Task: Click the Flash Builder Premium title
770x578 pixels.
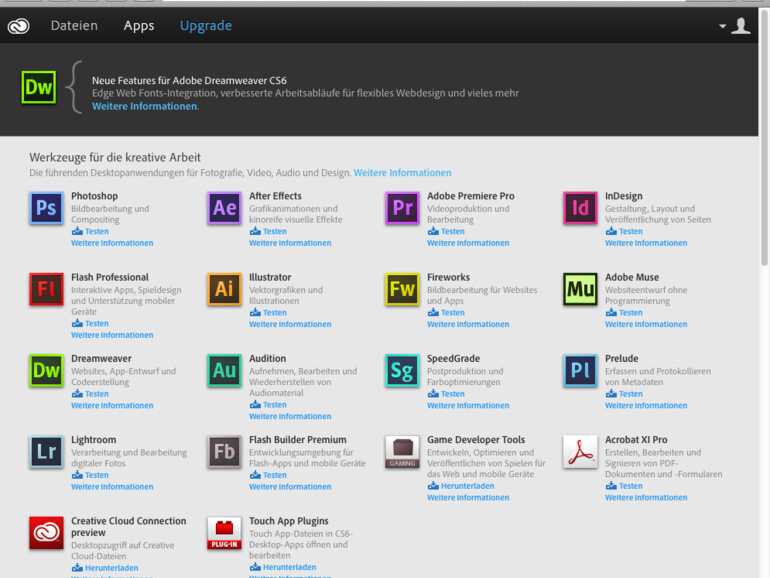Action: point(298,440)
